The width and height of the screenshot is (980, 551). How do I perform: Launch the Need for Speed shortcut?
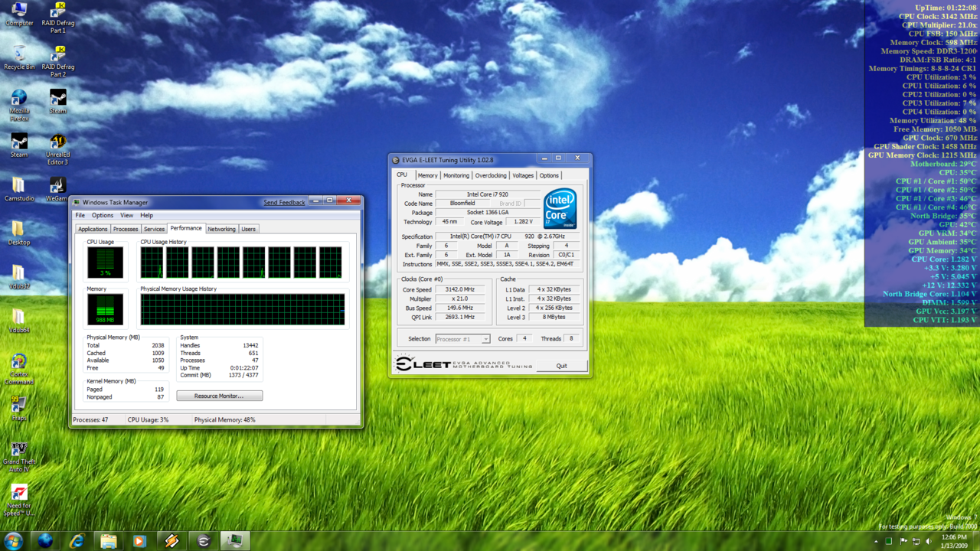(19, 500)
